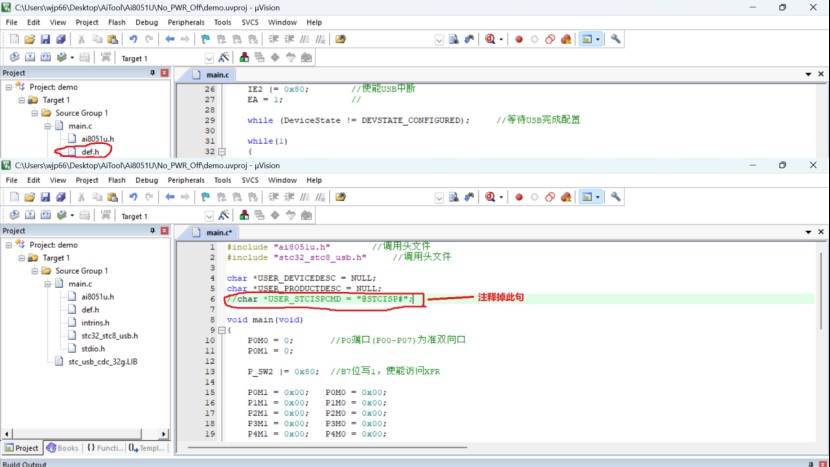Switch to Functions tab at panel bottom
830x467 pixels.
coord(104,448)
